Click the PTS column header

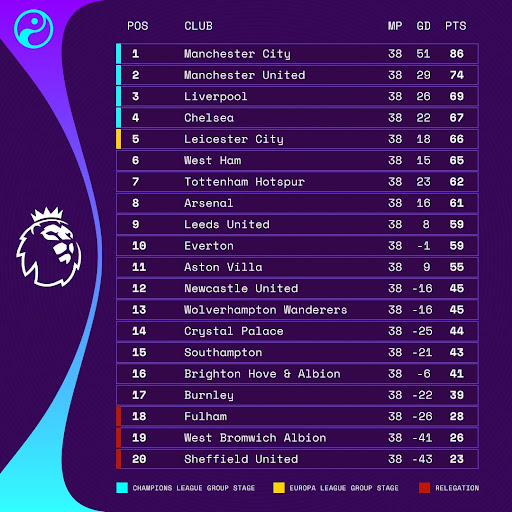coord(456,26)
